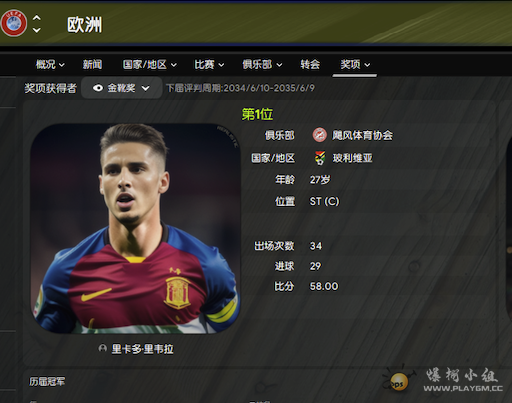This screenshot has height=403, width=512.
Task: Go to the 新闻 tab
Action: [x=92, y=64]
